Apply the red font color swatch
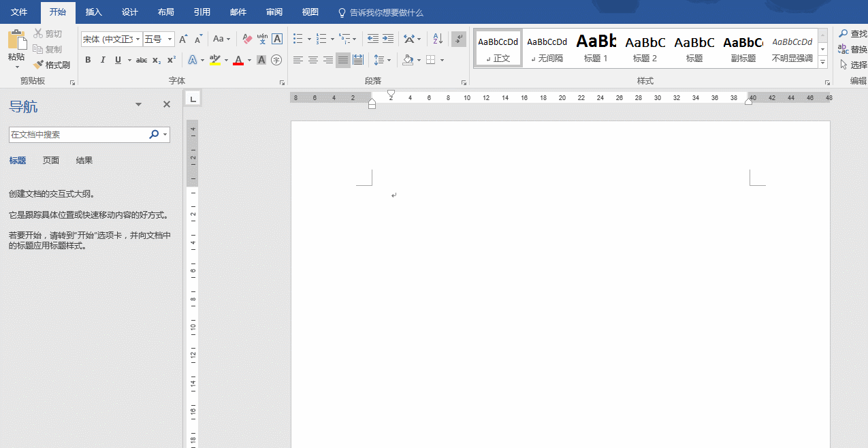The image size is (868, 448). tap(238, 60)
